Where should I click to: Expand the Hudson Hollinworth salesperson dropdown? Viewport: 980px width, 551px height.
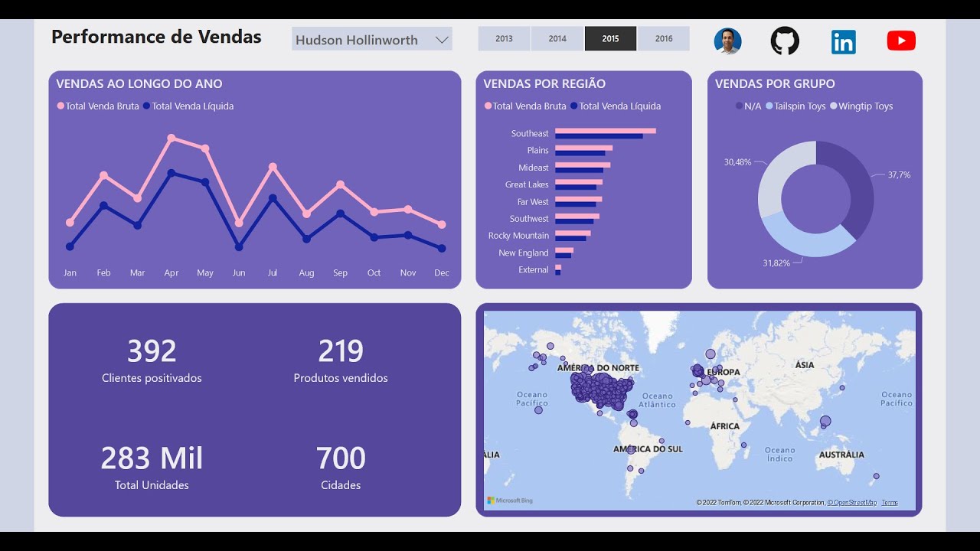tap(372, 39)
